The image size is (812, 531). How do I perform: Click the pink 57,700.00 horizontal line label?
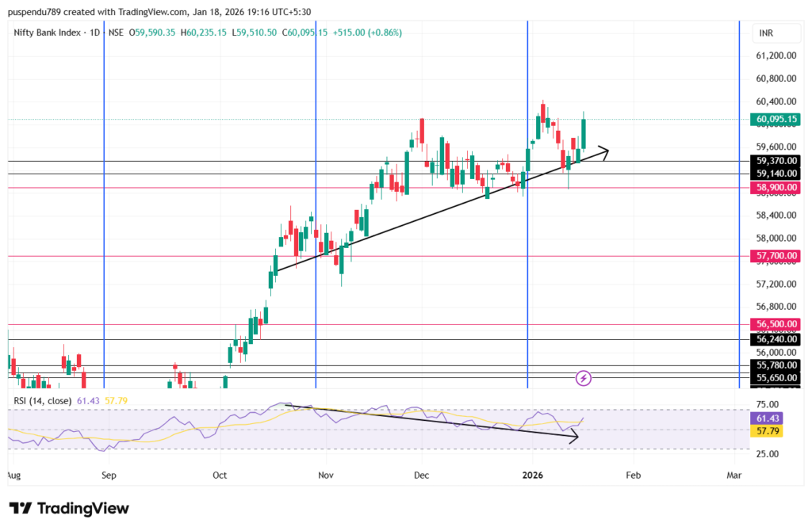776,256
